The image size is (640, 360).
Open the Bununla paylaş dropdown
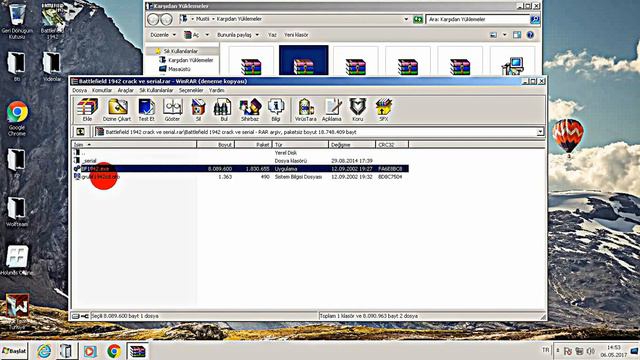coord(238,35)
